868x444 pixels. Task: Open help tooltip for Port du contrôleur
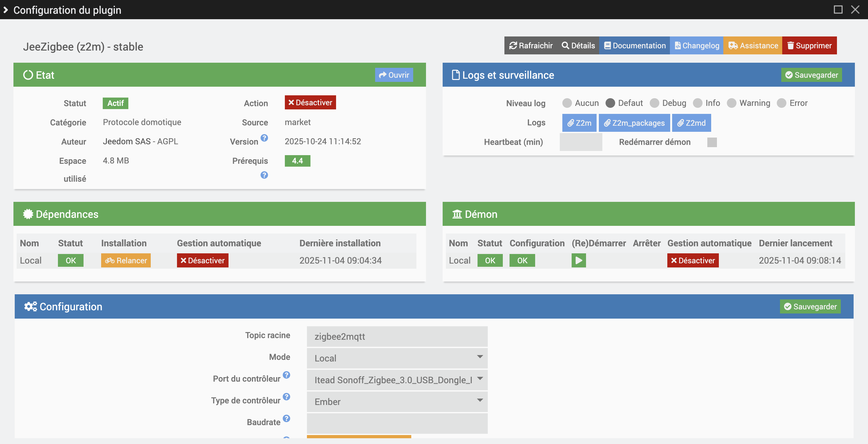point(286,375)
